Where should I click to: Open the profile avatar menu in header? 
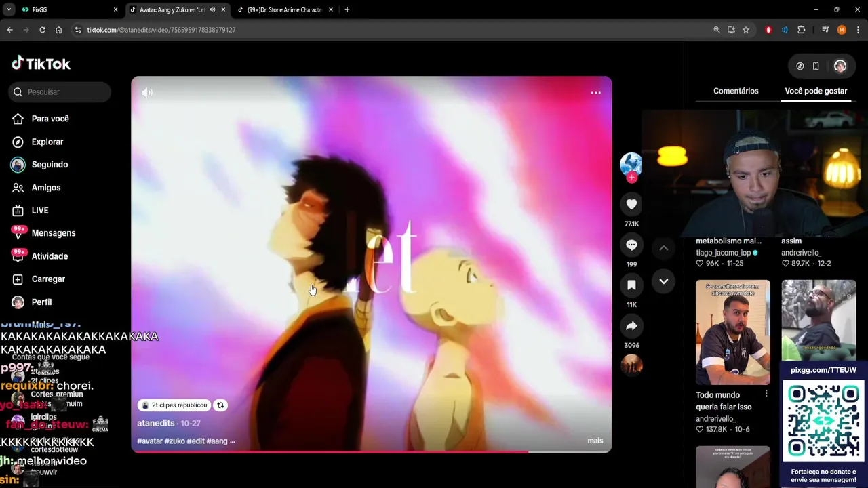[840, 66]
